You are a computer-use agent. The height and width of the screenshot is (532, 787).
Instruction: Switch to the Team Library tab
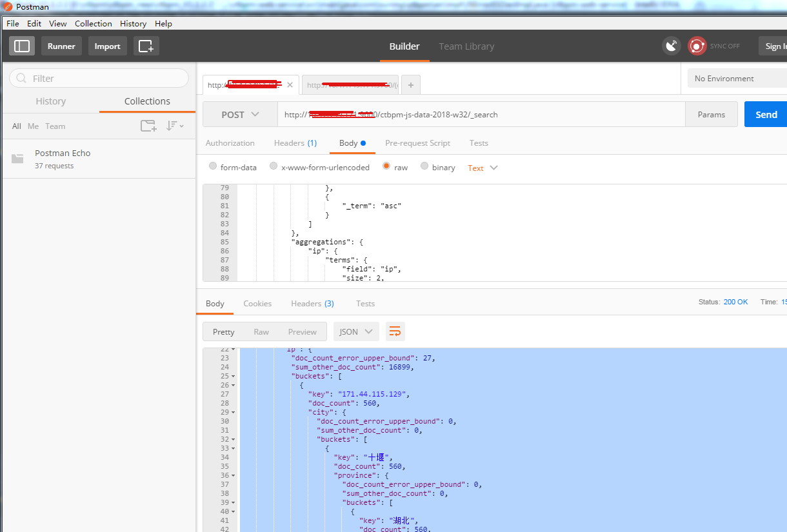coord(466,46)
